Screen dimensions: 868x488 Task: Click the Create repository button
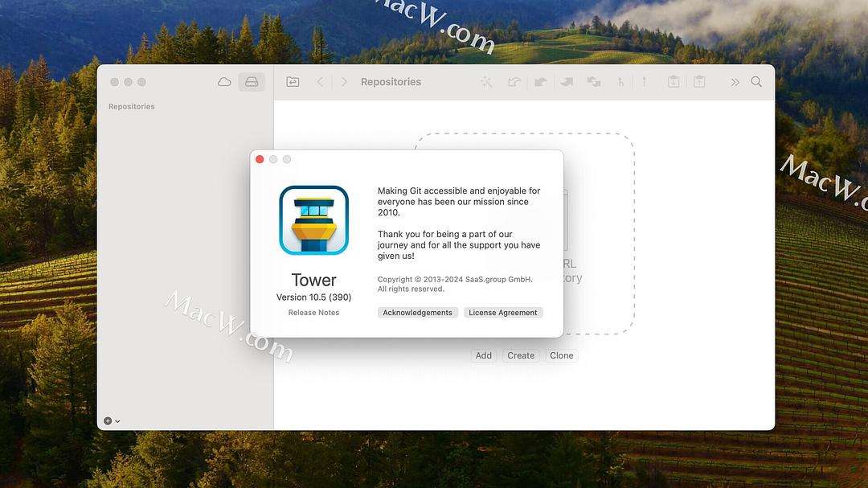(521, 355)
